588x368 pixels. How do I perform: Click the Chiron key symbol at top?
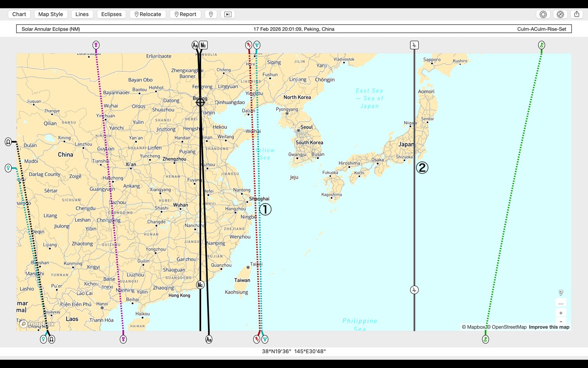541,45
